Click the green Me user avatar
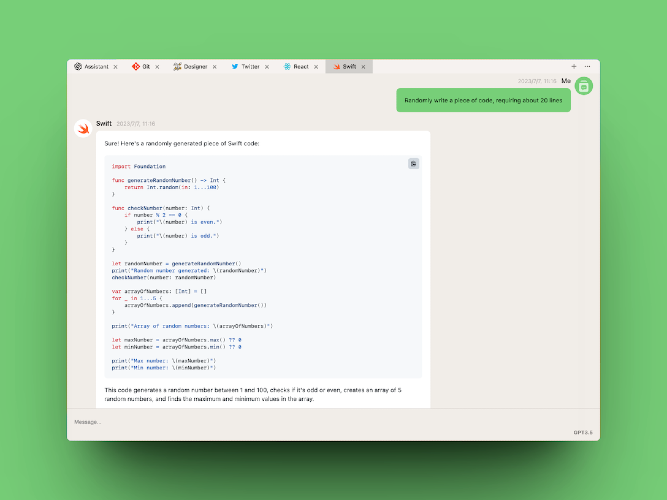This screenshot has height=500, width=667. (x=584, y=86)
